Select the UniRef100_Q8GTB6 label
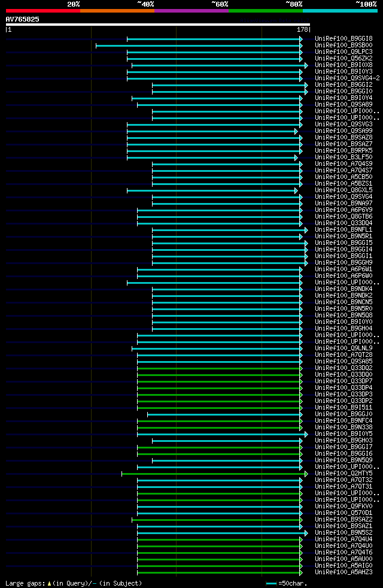Viewport: 383px width, 588px height. 344,216
